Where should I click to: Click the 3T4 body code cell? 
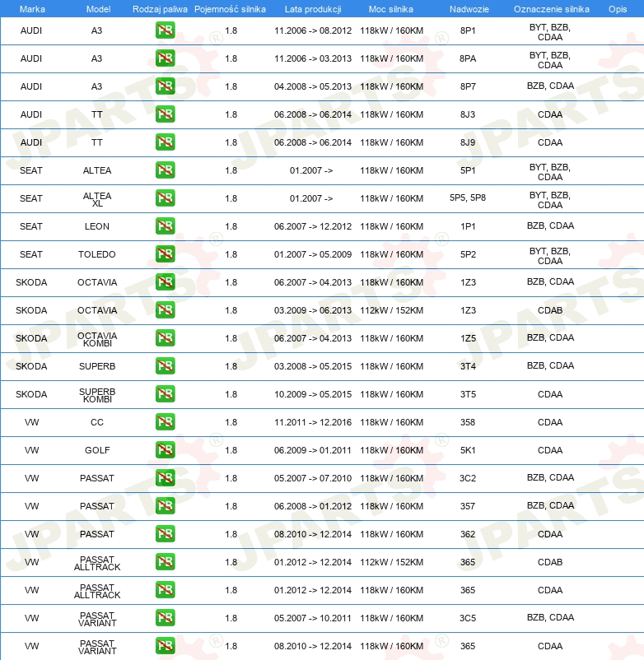pos(468,366)
